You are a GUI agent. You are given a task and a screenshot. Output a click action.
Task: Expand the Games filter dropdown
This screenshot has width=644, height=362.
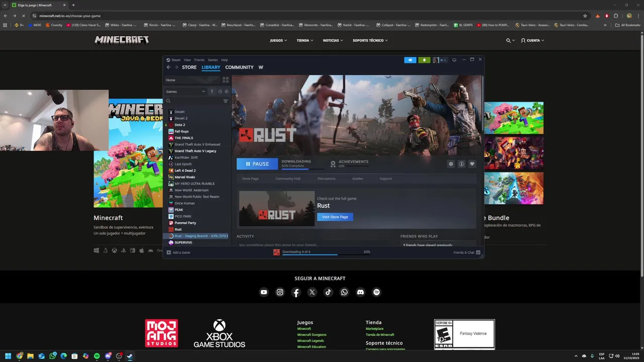[186, 92]
